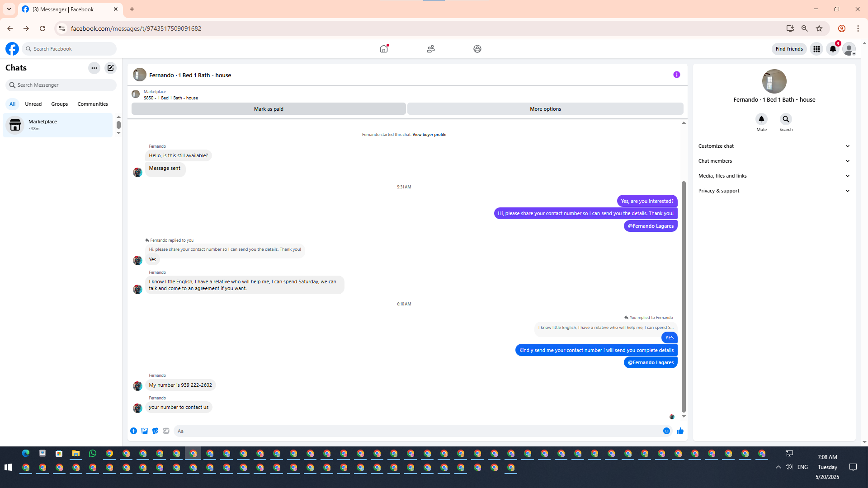Open the sticker chooser icon

pos(155,431)
